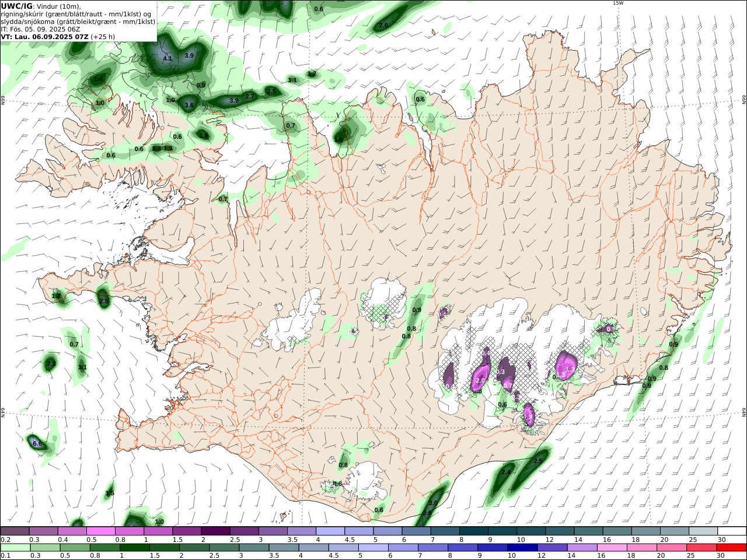Viewport: 747px width, 560px height.
Task: Pick the light pink rain swatch between 16 and 18
Action: click(x=613, y=548)
